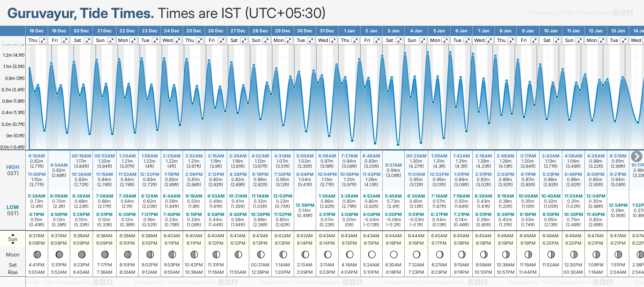Click the moon phase icon for 18 Dec
The height and width of the screenshot is (287, 644).
pyautogui.click(x=37, y=254)
